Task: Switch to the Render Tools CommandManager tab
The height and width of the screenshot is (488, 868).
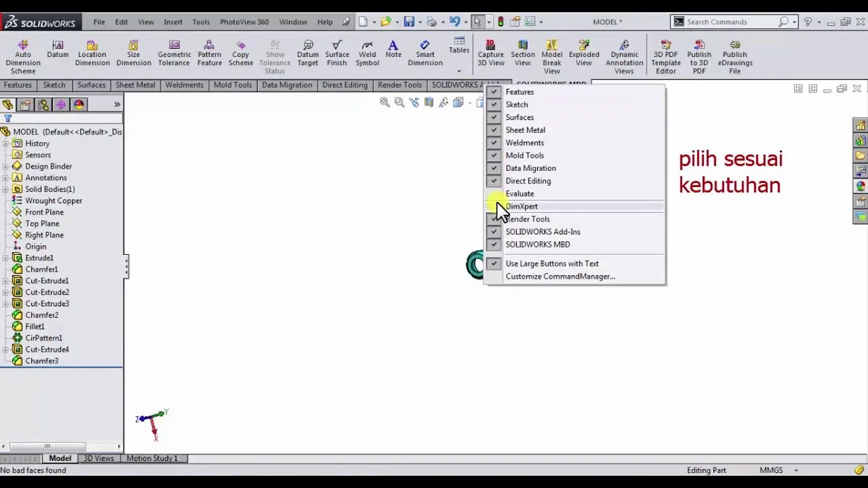Action: pyautogui.click(x=399, y=85)
